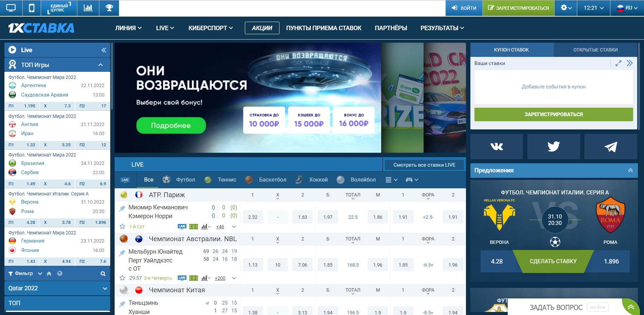Click the АКЦИИ button
The image size is (644, 315).
[x=262, y=28]
